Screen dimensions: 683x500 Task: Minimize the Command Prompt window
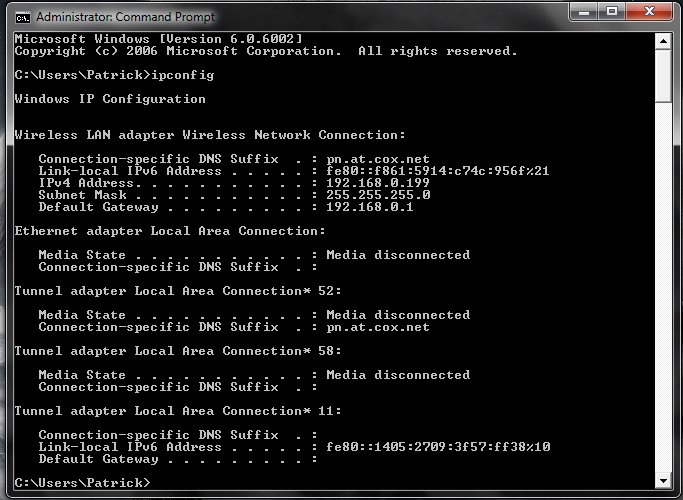click(x=584, y=12)
